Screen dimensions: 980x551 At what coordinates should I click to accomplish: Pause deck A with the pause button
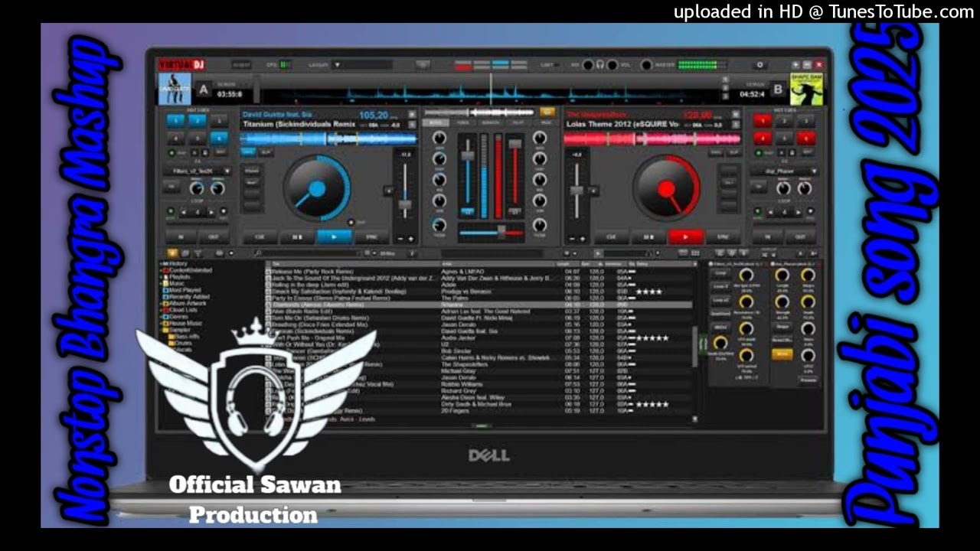coord(296,237)
